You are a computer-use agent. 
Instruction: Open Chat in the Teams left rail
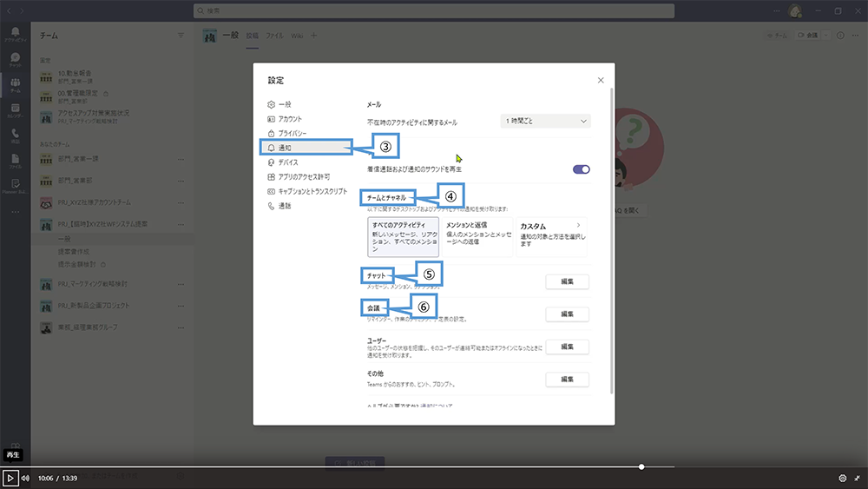[15, 60]
